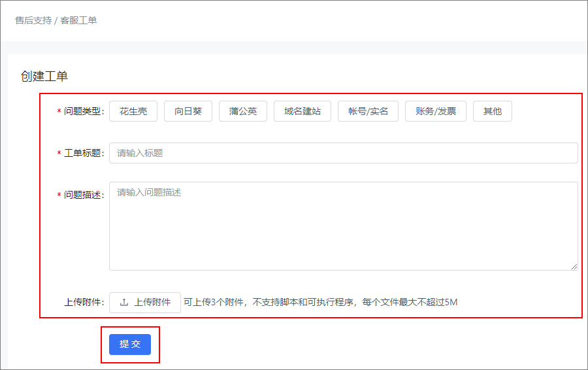
Task: Select 其他 problem type
Action: (493, 111)
